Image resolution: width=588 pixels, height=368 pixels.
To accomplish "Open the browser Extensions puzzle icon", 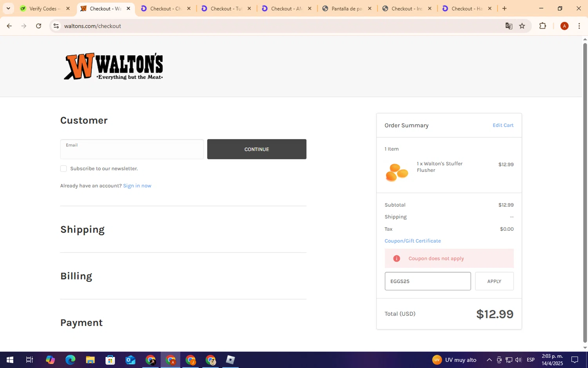I will pyautogui.click(x=543, y=26).
